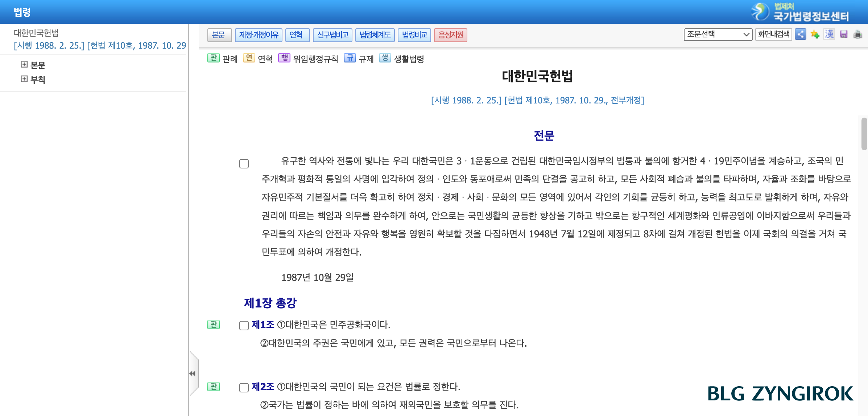
Task: Click the 생 생활법령 legend icon
Action: tap(385, 58)
